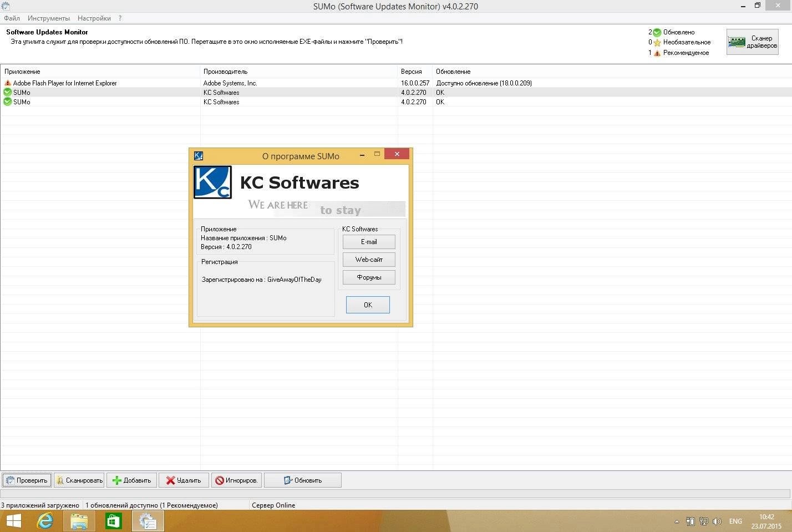792x532 pixels.
Task: Sort by the Приложение column header
Action: click(x=100, y=72)
